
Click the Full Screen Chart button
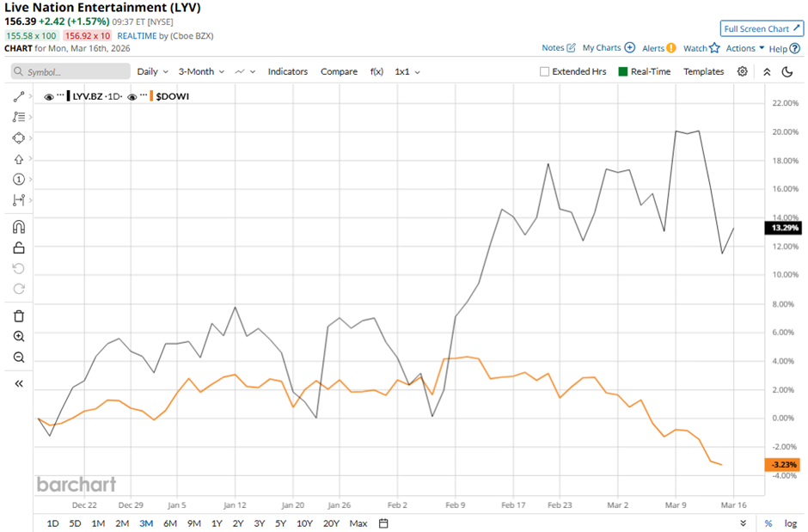click(762, 29)
